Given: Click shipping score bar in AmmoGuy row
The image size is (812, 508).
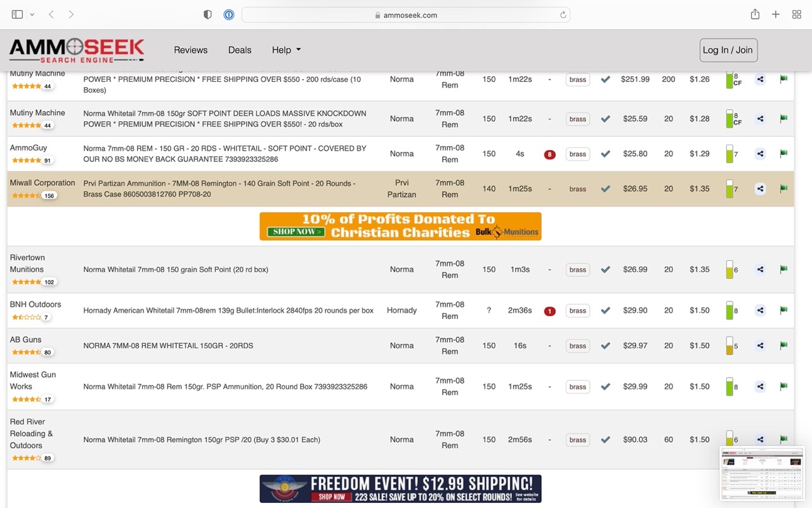Looking at the screenshot, I should (x=730, y=154).
